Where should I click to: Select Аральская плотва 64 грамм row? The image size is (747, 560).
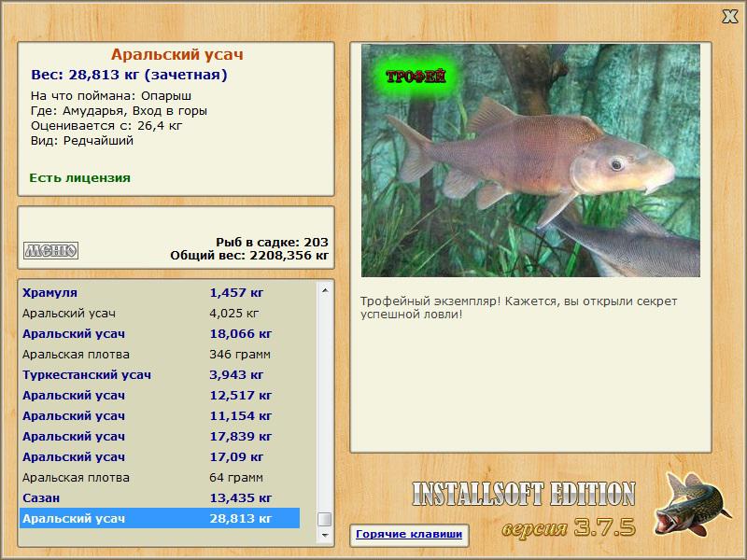(x=160, y=477)
